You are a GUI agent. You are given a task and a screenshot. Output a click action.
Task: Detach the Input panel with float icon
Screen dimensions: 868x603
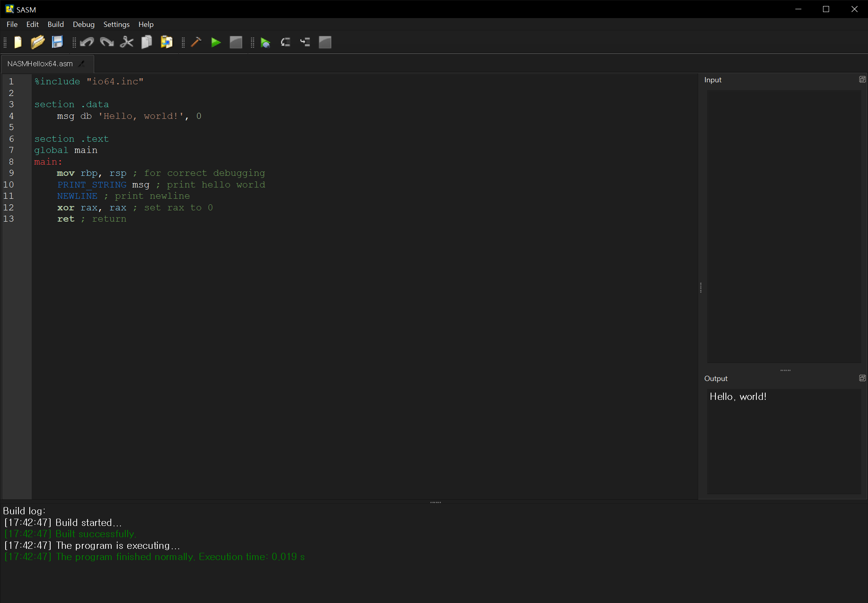tap(862, 79)
